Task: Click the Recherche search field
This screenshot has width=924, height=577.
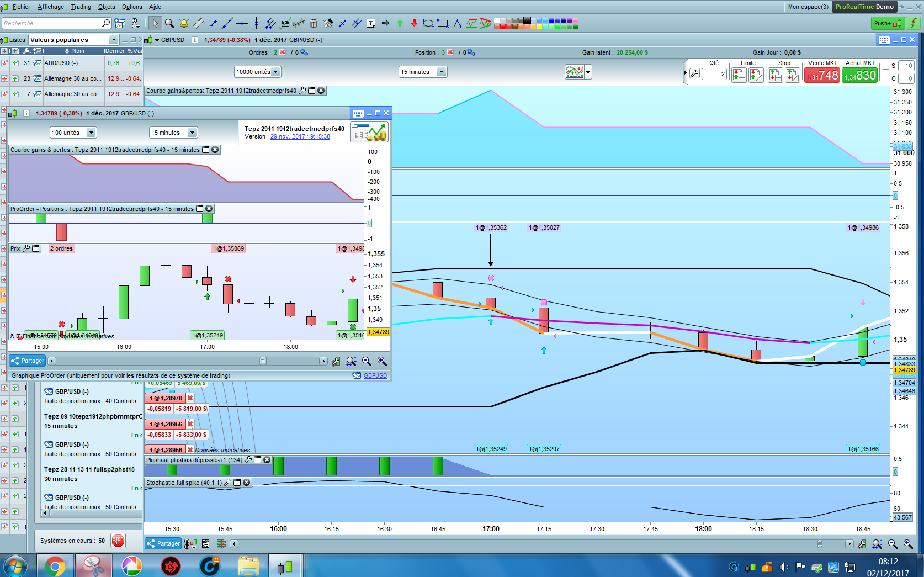Action: tap(56, 23)
